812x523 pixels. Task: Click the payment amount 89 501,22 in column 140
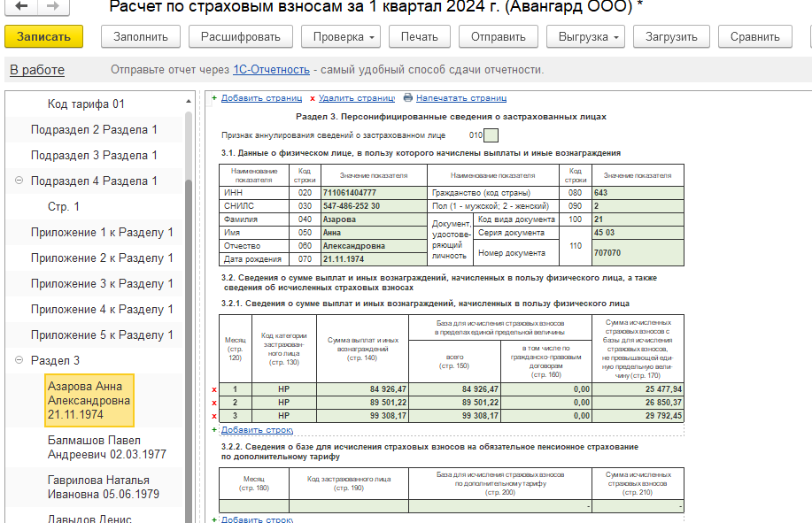pyautogui.click(x=362, y=403)
